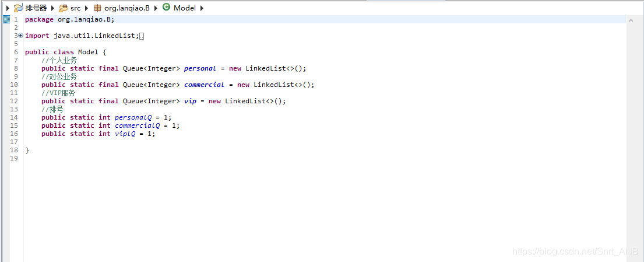
Task: Select Model label in breadcrumb
Action: 185,8
